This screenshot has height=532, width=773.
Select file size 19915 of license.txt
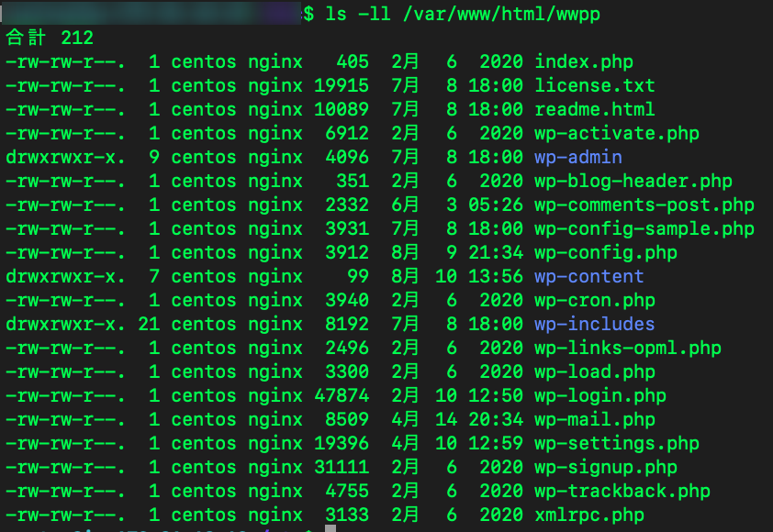[342, 86]
